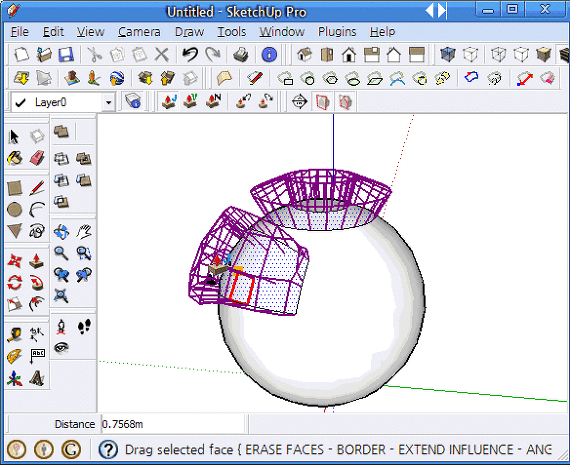Image resolution: width=570 pixels, height=468 pixels.
Task: Click the Print icon
Action: click(x=241, y=55)
